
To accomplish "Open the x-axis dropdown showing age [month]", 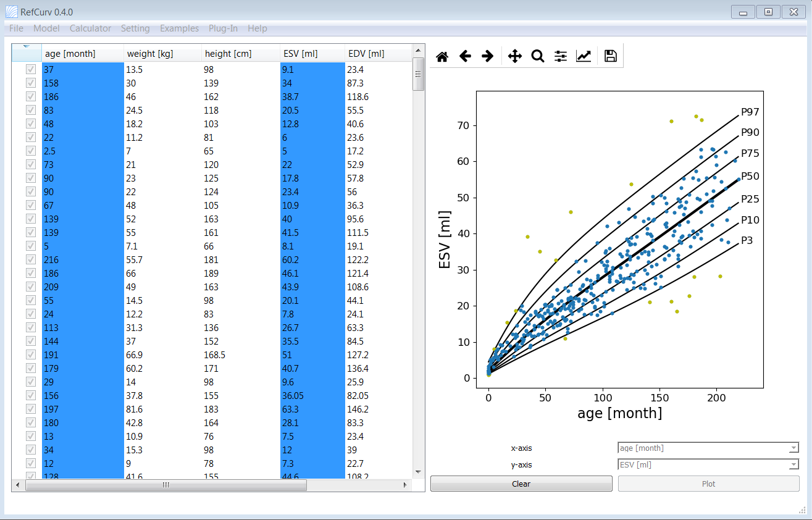I will [x=708, y=448].
